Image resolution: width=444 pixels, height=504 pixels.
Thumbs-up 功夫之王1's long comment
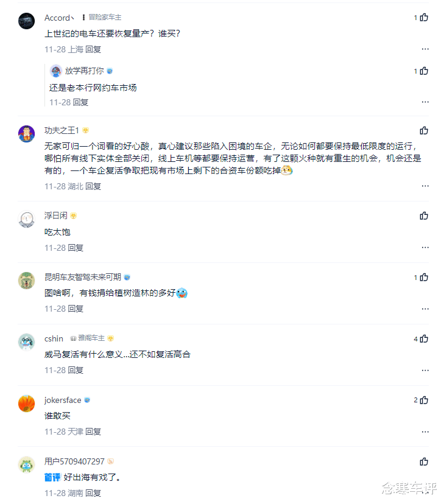coord(424,131)
